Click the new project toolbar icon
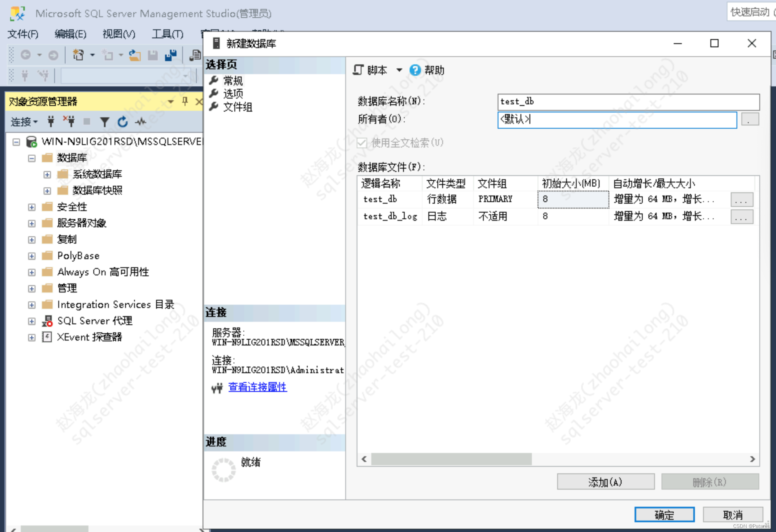The width and height of the screenshot is (776, 532). 78,55
